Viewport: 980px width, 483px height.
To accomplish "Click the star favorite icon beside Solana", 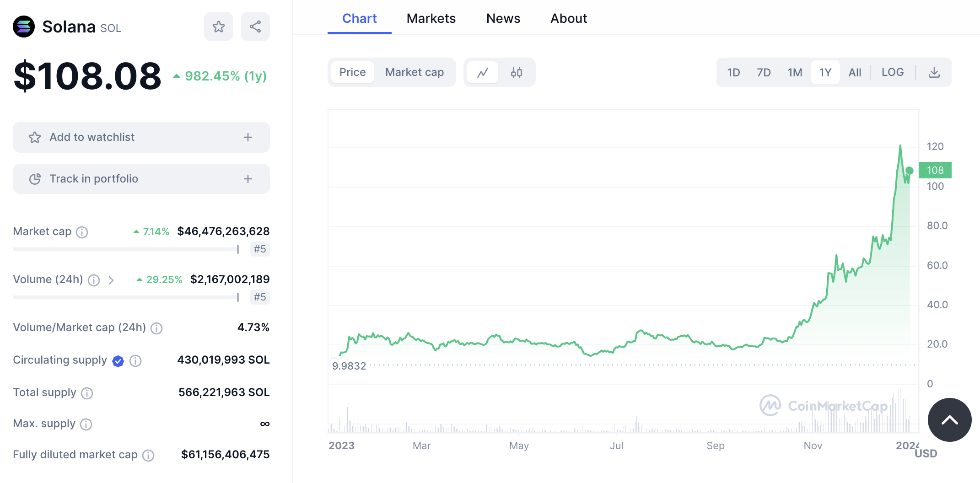I will tap(219, 27).
